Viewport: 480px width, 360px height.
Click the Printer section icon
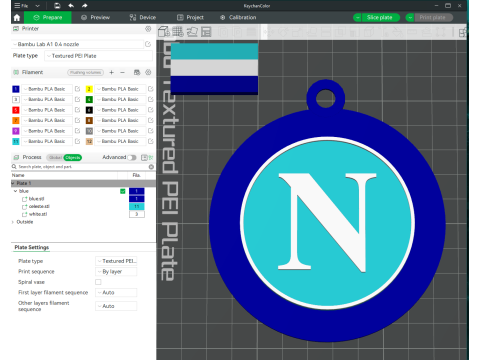coord(16,29)
